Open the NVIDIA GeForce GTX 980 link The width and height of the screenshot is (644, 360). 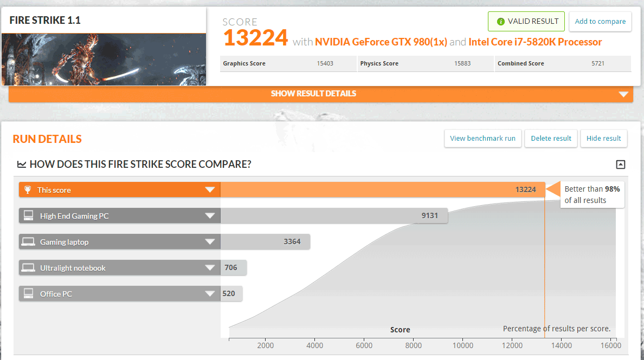(381, 42)
